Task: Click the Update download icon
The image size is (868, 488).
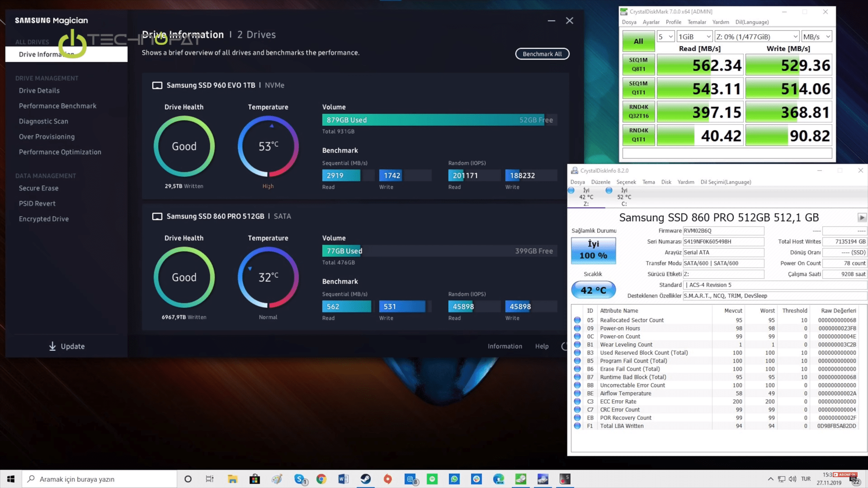Action: tap(52, 346)
